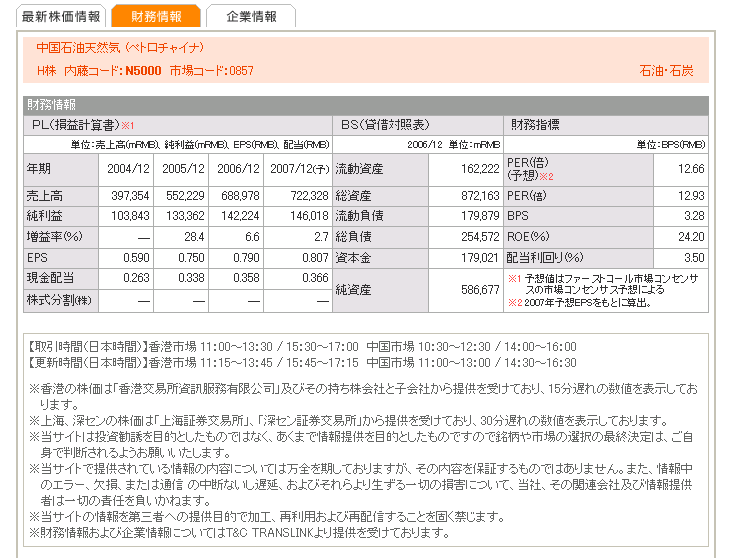Click dividend value 0.263
746x558 pixels.
tap(136, 278)
